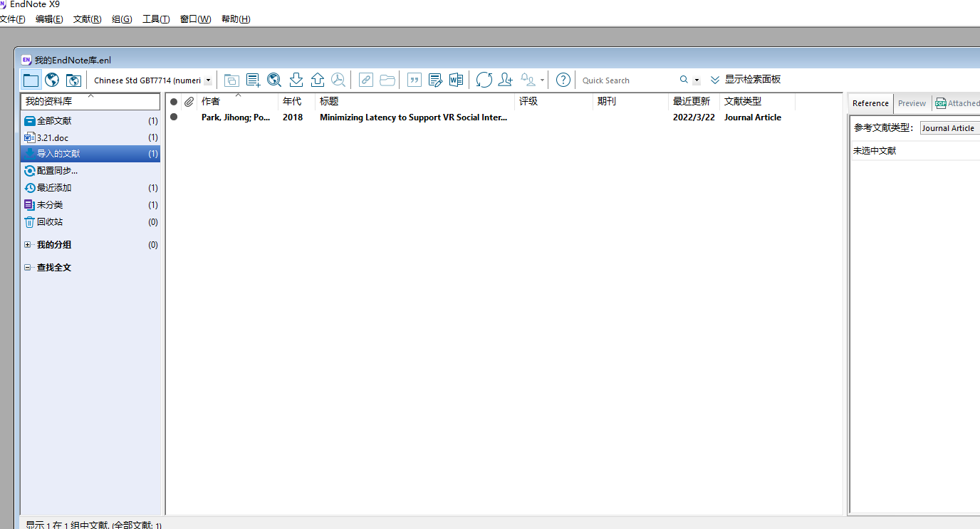
Task: Click the 2018 year cell
Action: click(x=293, y=117)
